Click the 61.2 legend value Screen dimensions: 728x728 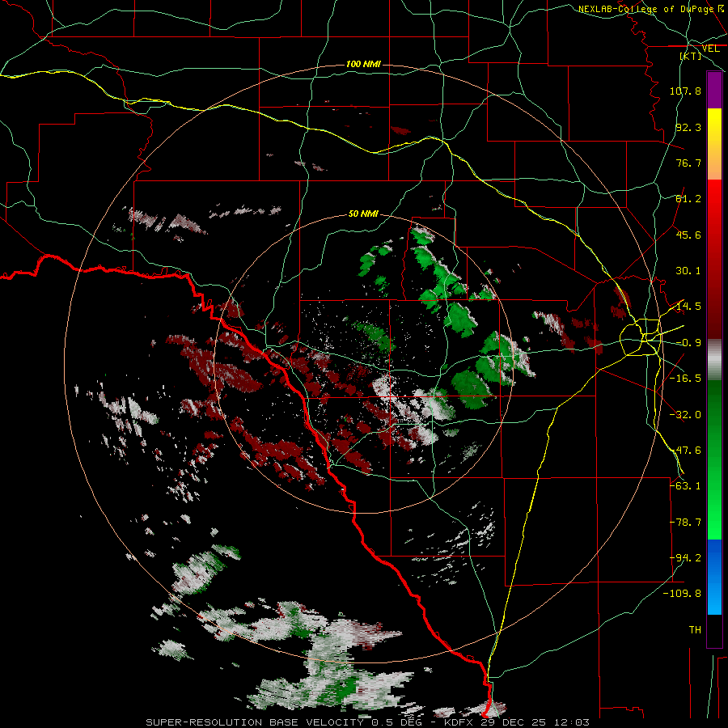688,199
